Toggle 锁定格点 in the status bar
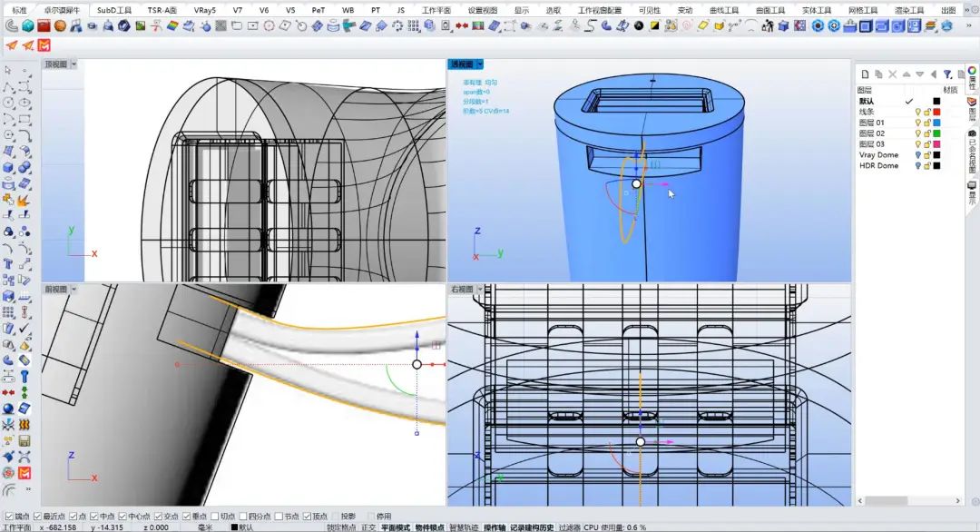The width and height of the screenshot is (980, 532). (x=341, y=527)
